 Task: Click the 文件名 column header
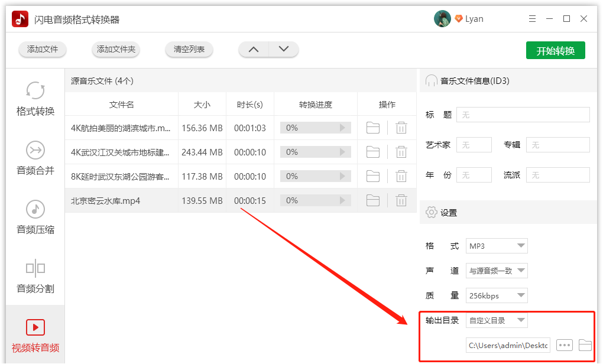pyautogui.click(x=122, y=105)
